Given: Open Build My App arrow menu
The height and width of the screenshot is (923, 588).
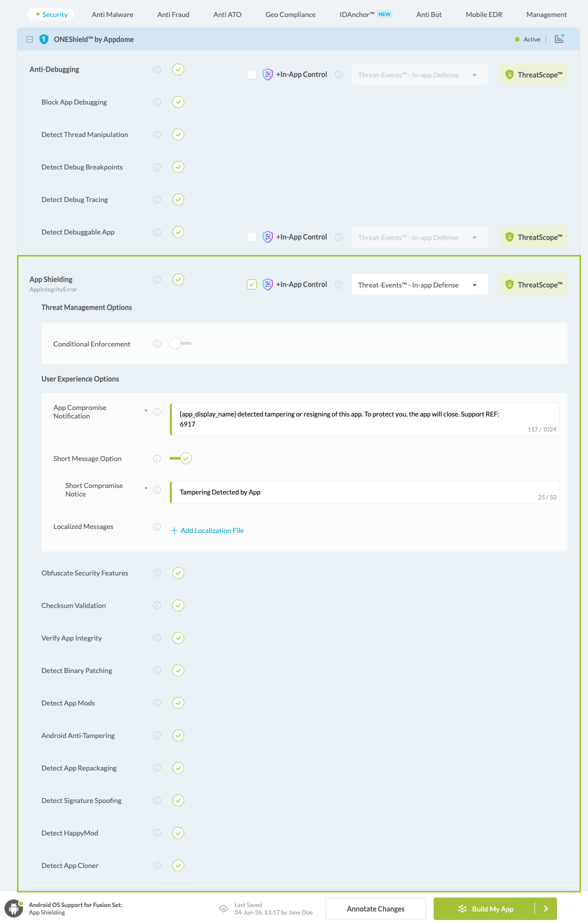Looking at the screenshot, I should coord(546,908).
